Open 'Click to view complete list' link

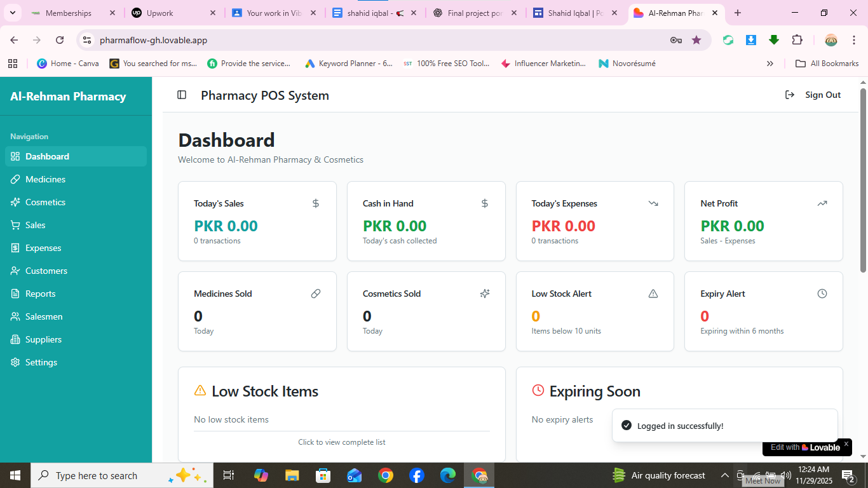342,442
